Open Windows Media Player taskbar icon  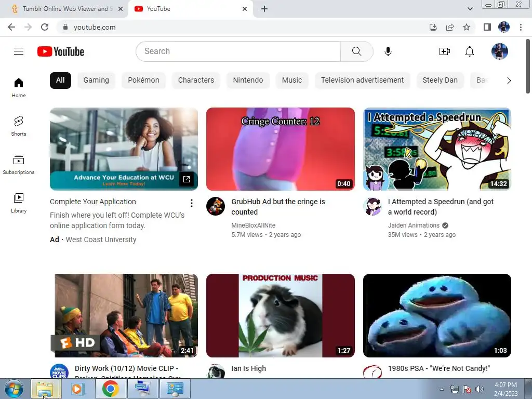(78, 389)
